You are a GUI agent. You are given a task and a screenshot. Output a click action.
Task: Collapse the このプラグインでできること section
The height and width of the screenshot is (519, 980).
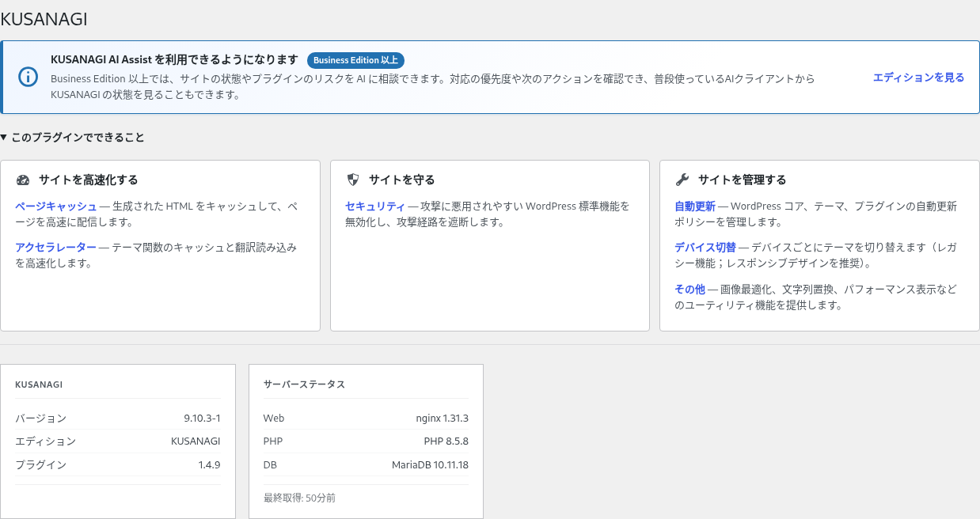[73, 137]
